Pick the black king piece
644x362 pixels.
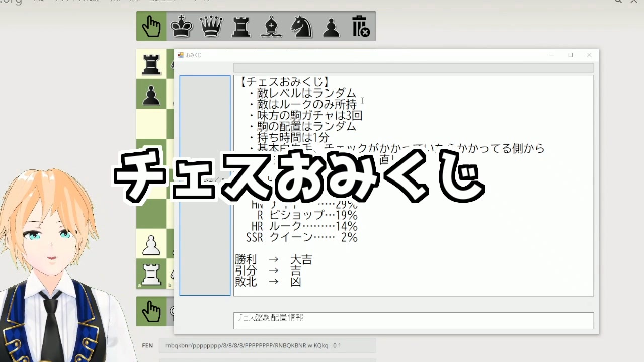(x=181, y=26)
